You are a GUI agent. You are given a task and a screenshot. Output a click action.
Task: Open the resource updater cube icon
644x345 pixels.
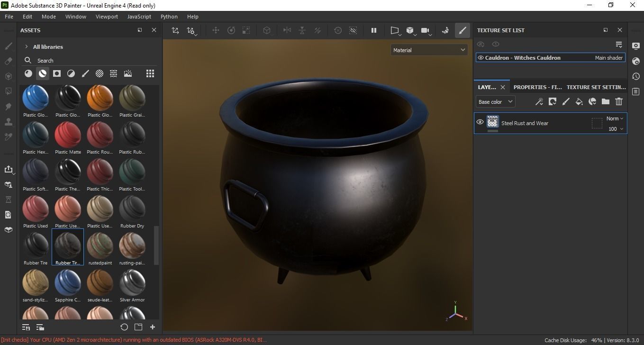[x=9, y=184]
